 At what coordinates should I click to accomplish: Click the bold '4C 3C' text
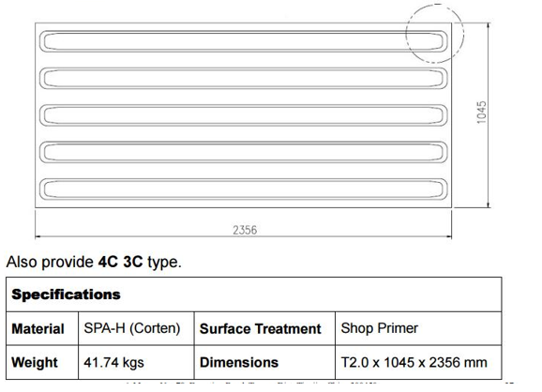[120, 262]
